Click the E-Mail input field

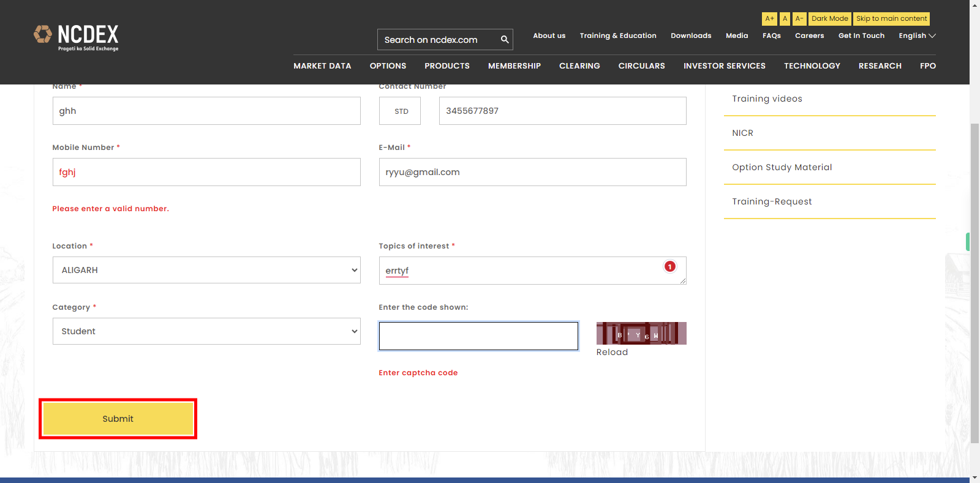(x=533, y=172)
